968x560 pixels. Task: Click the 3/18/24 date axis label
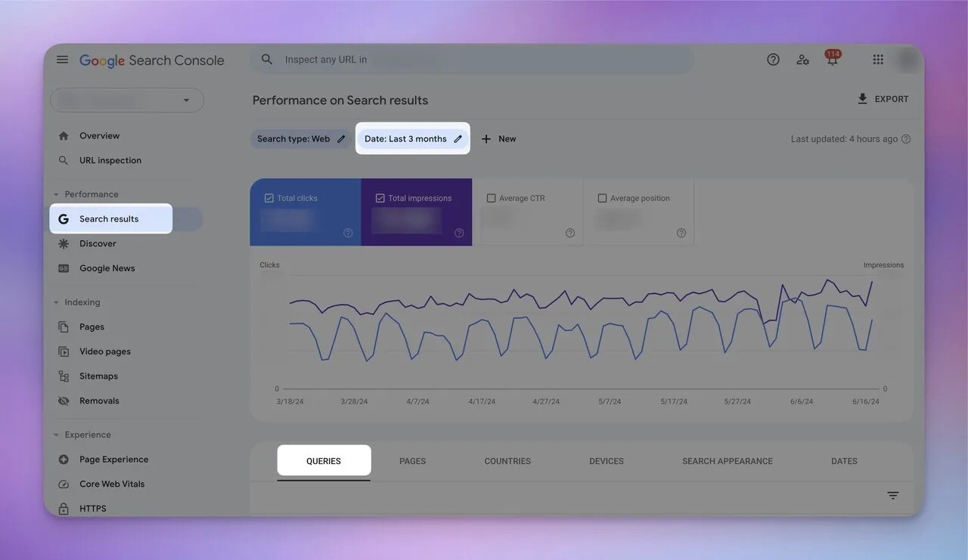(x=290, y=401)
